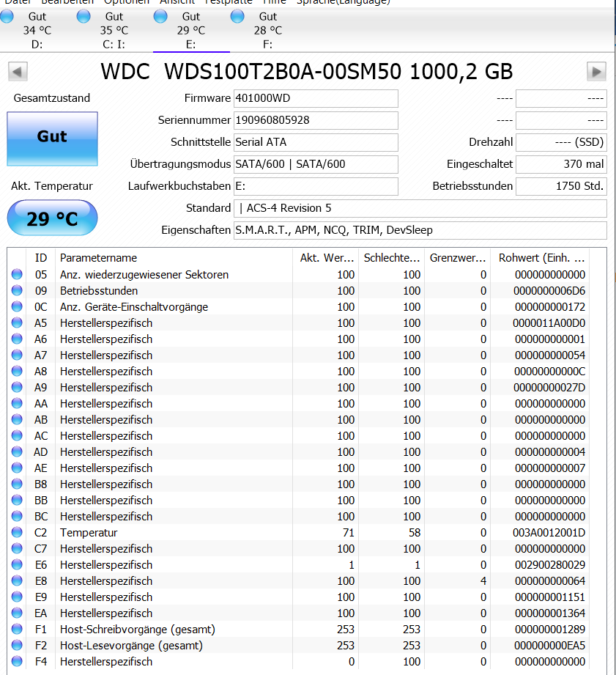This screenshot has height=675, width=616.
Task: Select the E: drive tab
Action: coord(191,30)
